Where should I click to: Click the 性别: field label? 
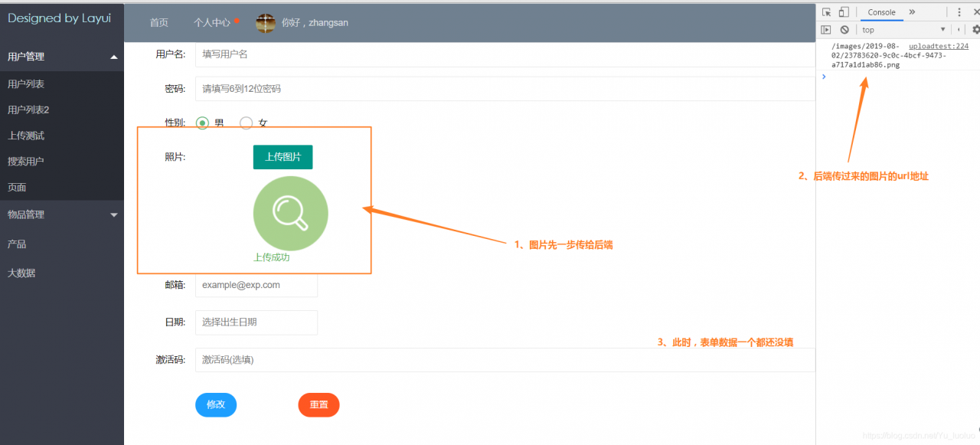[x=175, y=123]
